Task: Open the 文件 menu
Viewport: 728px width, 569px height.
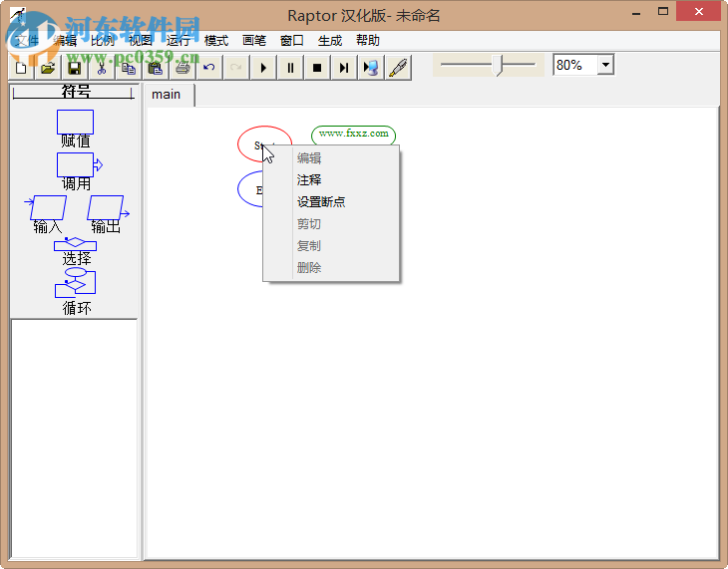Action: (27, 41)
